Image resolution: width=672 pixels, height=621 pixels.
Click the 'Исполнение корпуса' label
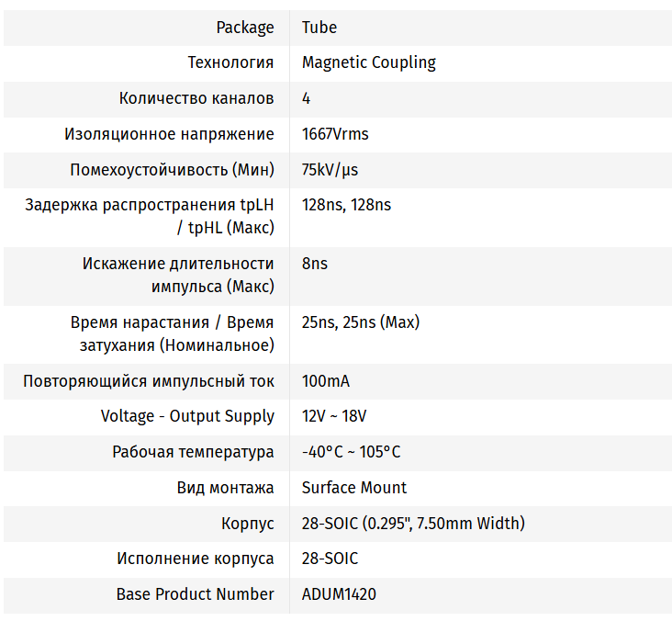pos(196,559)
